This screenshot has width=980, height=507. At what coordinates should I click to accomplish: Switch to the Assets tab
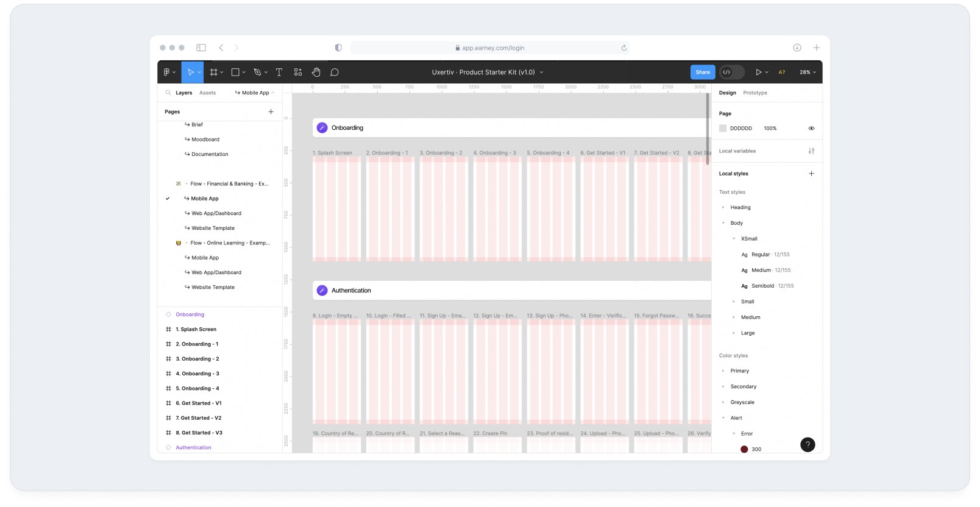(207, 93)
